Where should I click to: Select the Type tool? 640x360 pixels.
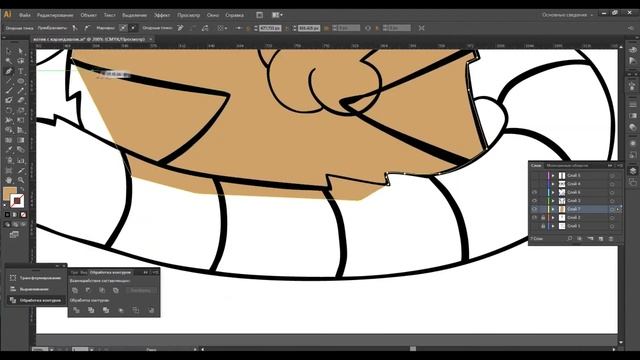click(20, 71)
